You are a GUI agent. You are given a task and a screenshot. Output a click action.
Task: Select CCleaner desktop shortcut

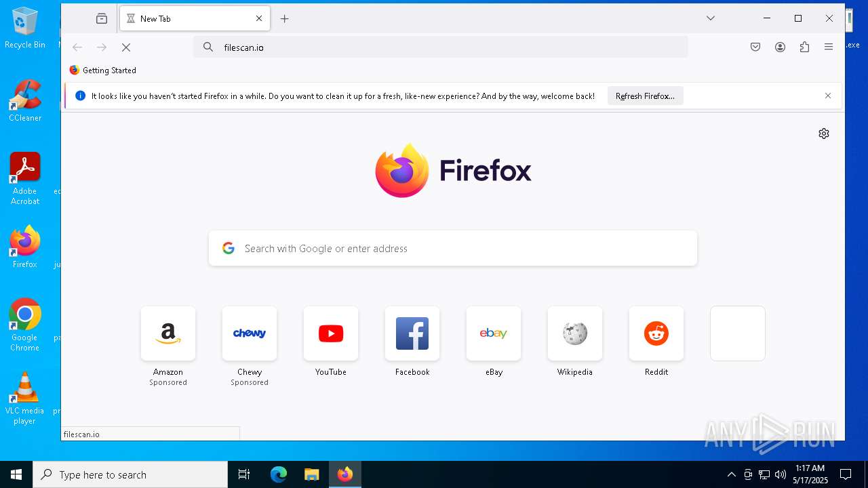25,101
